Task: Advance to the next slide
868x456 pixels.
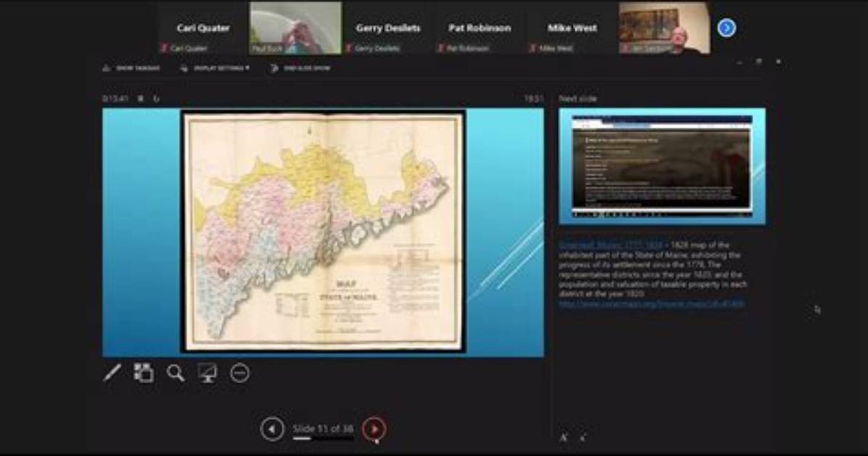Action: [x=374, y=429]
